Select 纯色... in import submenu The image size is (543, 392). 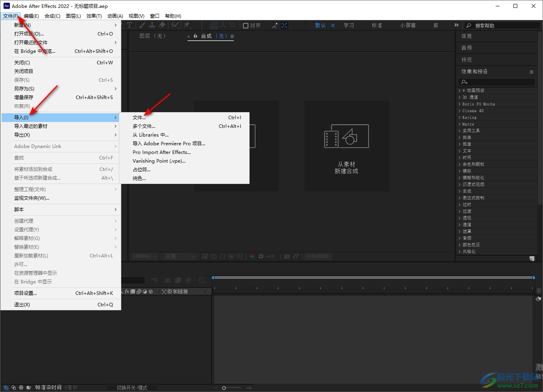click(x=184, y=178)
